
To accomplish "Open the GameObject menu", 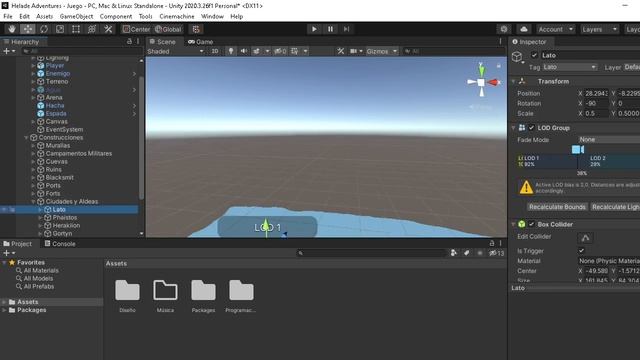I will tap(76, 16).
